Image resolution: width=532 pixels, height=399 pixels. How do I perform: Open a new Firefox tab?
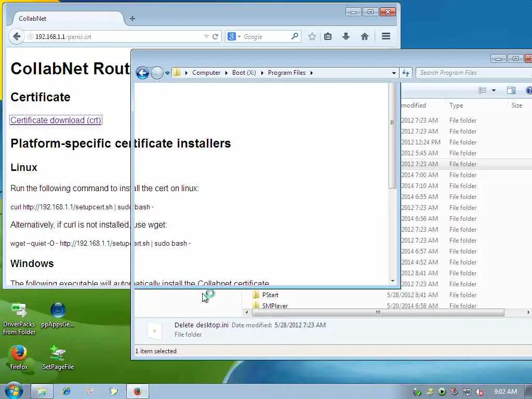[x=132, y=19]
